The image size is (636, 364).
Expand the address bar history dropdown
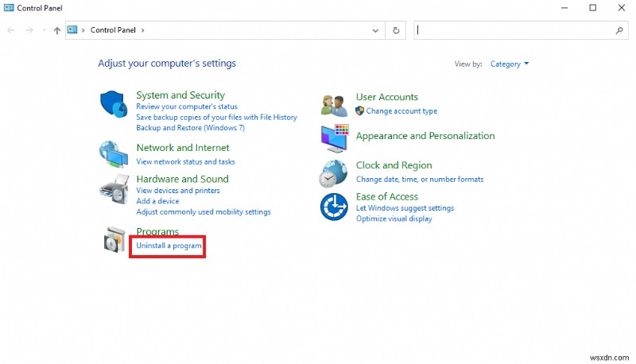coord(376,30)
